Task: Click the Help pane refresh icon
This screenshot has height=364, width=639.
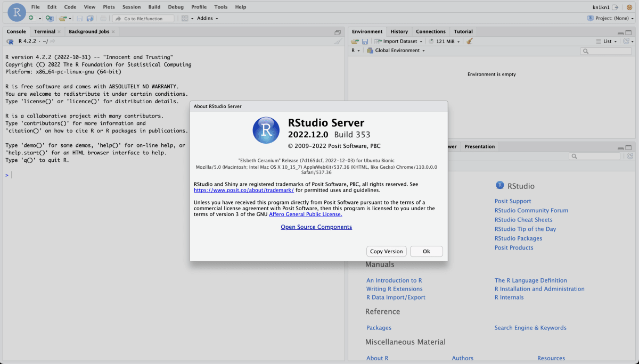Action: pos(629,156)
